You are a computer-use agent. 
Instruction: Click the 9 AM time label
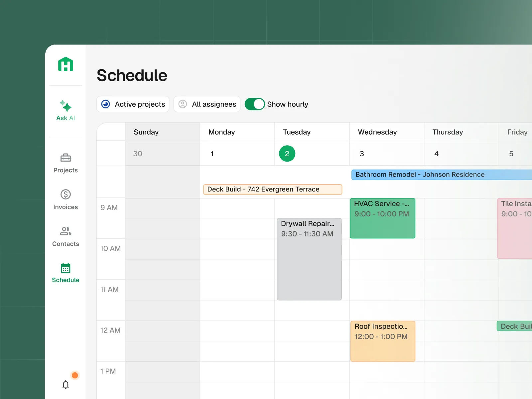coord(109,207)
